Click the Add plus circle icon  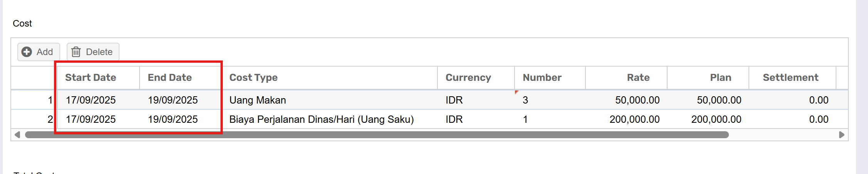pyautogui.click(x=27, y=52)
